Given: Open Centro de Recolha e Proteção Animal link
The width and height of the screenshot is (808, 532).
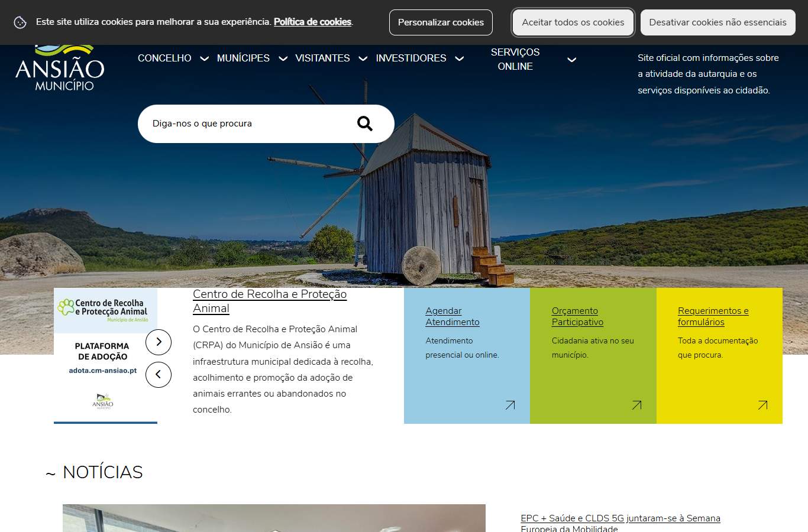Looking at the screenshot, I should coord(270,301).
